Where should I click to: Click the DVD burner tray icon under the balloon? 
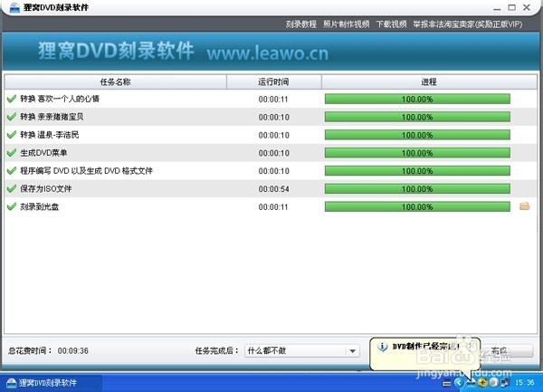click(x=471, y=383)
